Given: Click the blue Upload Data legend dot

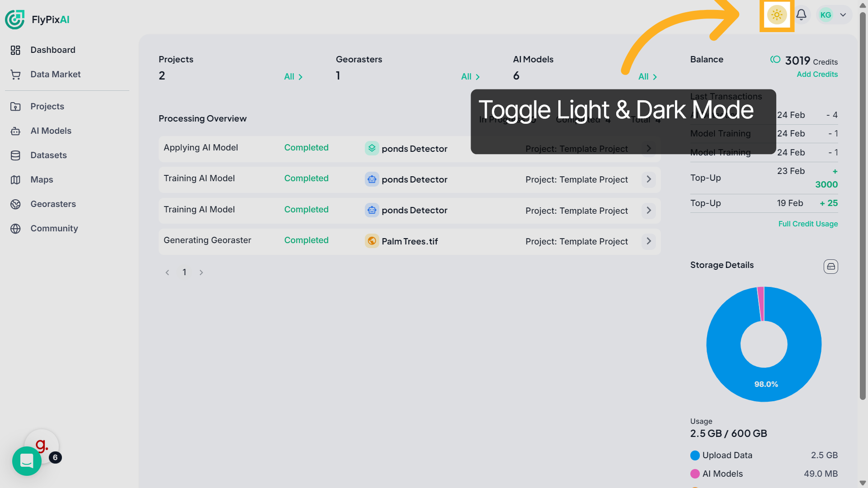Looking at the screenshot, I should click(x=695, y=455).
